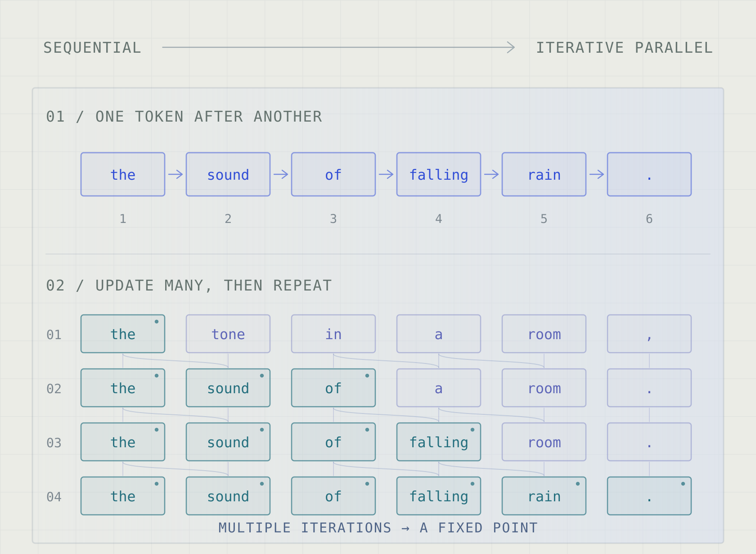Click the iteration row label 02
The width and height of the screenshot is (756, 554).
(54, 389)
